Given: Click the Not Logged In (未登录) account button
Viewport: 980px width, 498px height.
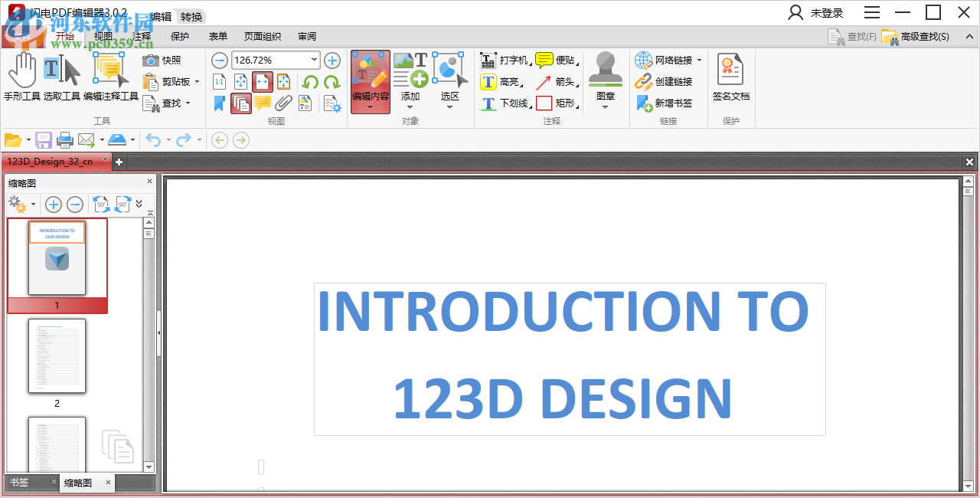Looking at the screenshot, I should click(x=816, y=12).
